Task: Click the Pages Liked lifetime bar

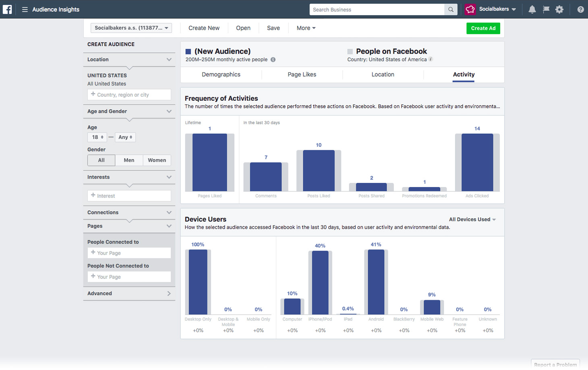Action: coord(210,162)
